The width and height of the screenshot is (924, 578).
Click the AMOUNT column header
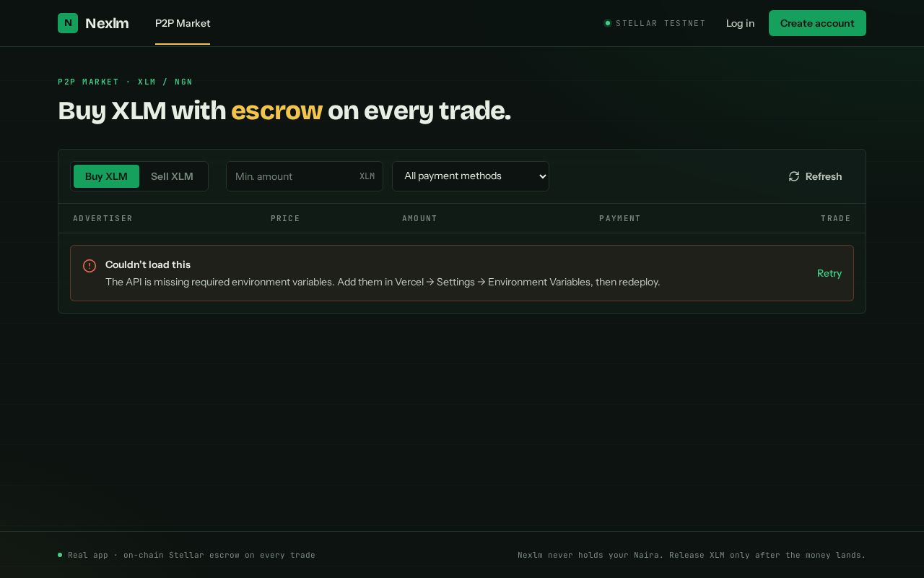419,218
